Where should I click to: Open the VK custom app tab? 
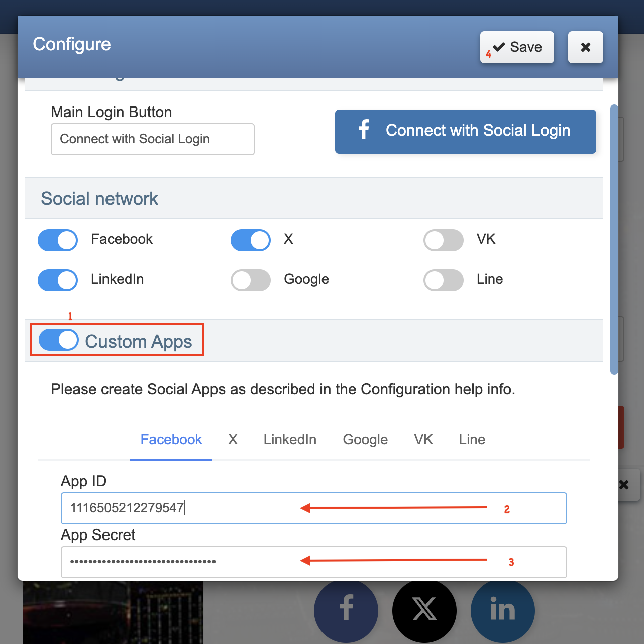423,440
